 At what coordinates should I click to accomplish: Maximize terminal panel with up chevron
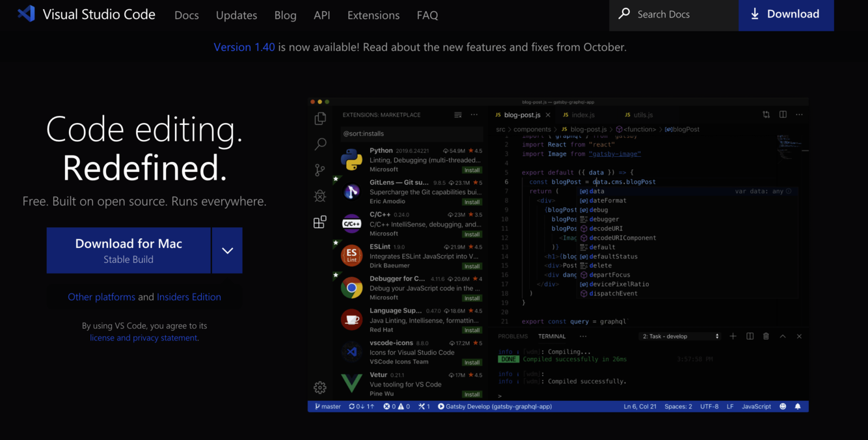(783, 337)
